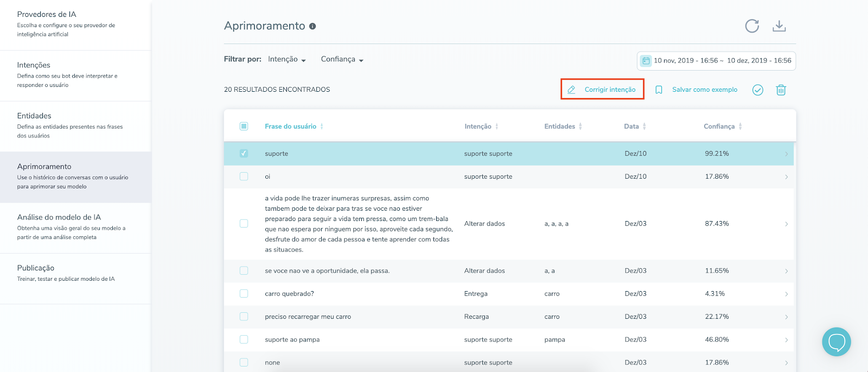
Task: Check the box for 'preciso recarregar meu carro' row
Action: point(244,317)
